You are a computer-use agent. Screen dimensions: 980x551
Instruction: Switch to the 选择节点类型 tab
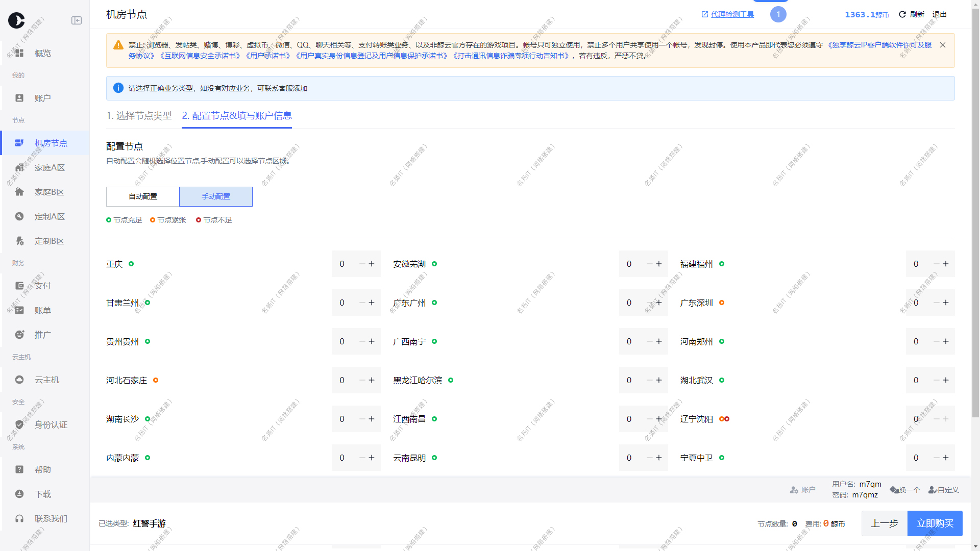(139, 116)
